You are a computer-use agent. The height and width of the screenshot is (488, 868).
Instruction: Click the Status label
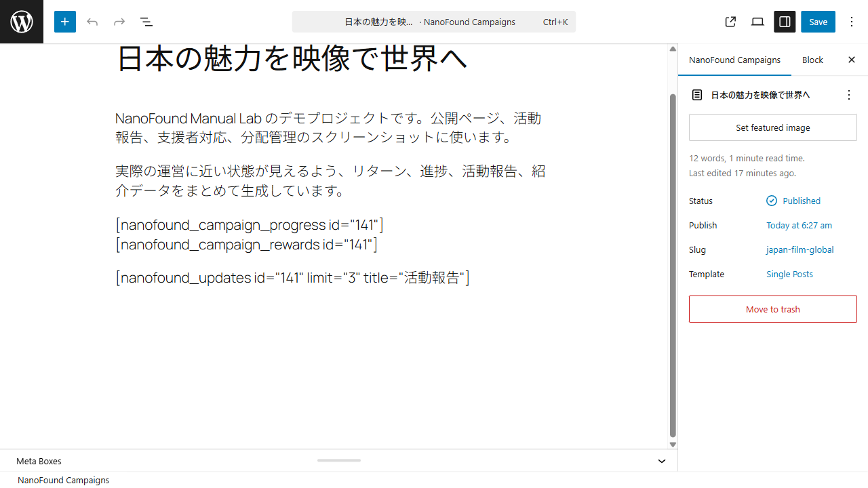click(701, 201)
